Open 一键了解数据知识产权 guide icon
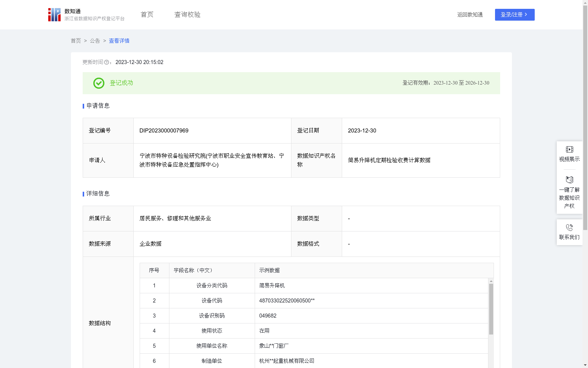 coord(569,180)
